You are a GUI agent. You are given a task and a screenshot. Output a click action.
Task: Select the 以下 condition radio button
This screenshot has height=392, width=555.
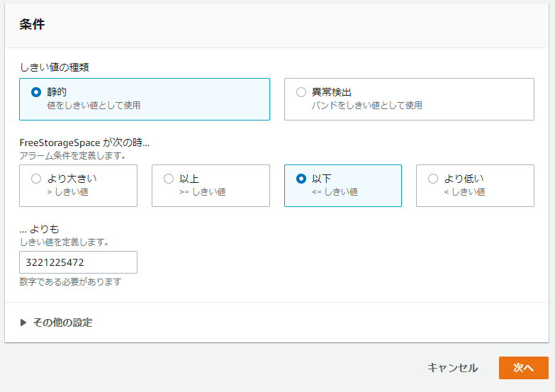pos(301,179)
